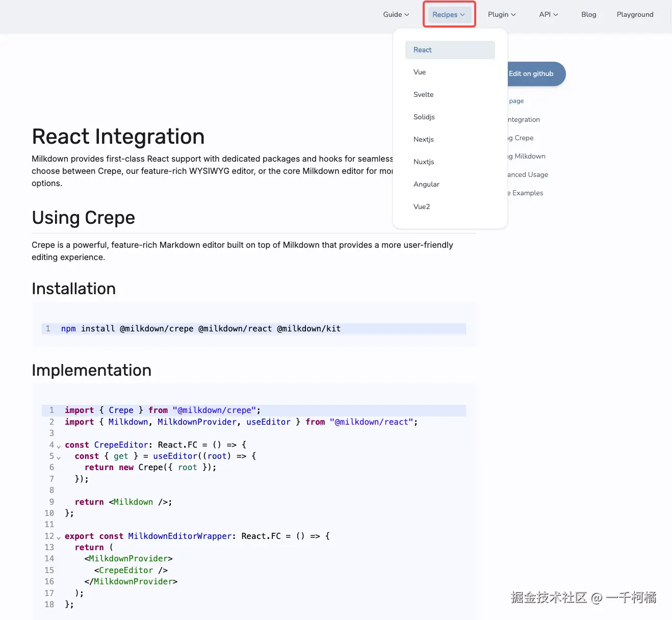
Task: Pick Nextjs in the Recipes menu
Action: pos(450,140)
